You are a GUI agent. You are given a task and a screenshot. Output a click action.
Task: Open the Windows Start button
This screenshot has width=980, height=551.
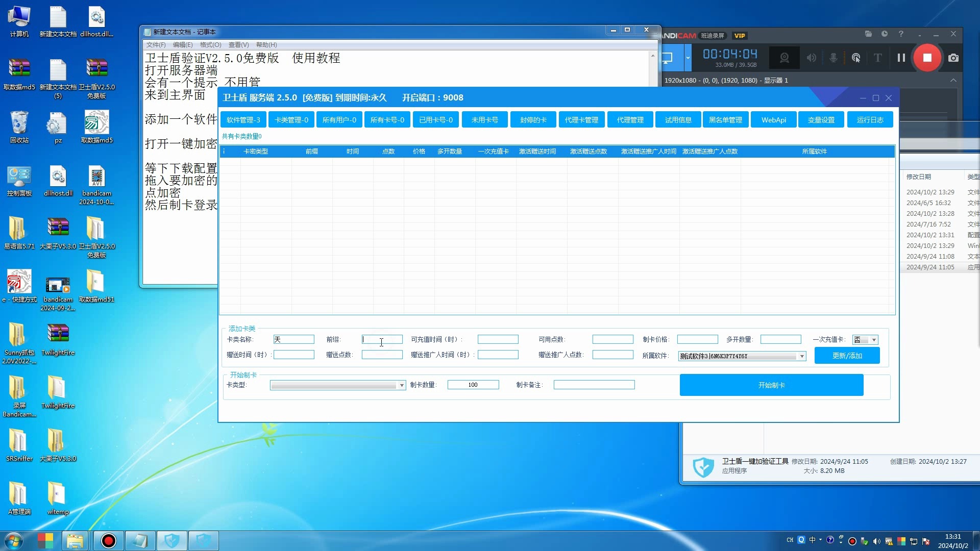[14, 541]
